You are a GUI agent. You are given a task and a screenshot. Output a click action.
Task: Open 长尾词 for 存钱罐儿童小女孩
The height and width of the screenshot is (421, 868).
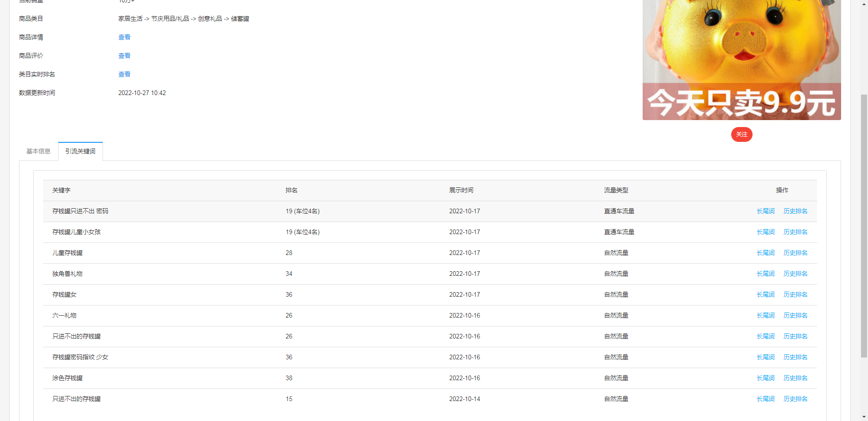[766, 232]
